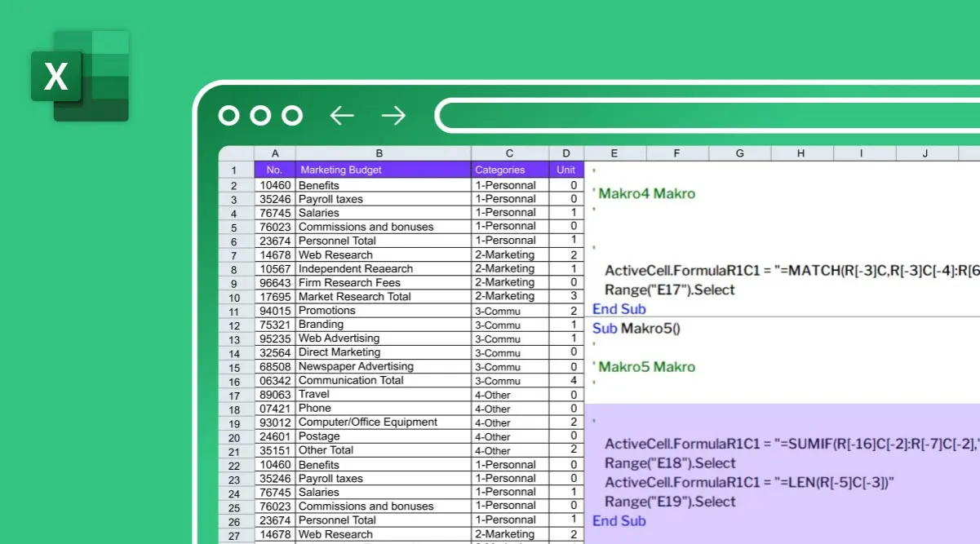Viewport: 980px width, 544px height.
Task: Select column H header
Action: (802, 153)
